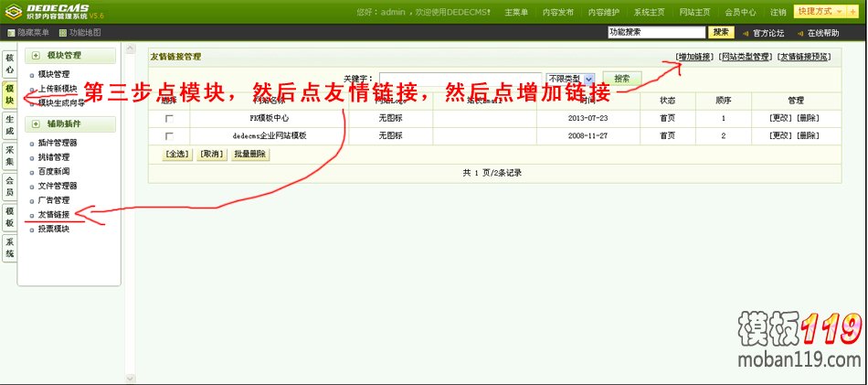Click the 功能搜索 input field
The width and height of the screenshot is (868, 385).
pos(657,33)
